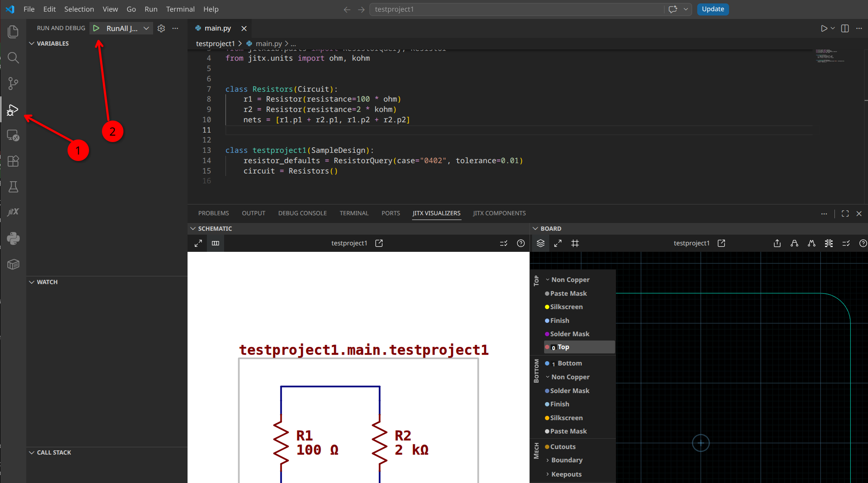Open Source Control view
Viewport: 868px width, 483px height.
(x=13, y=83)
